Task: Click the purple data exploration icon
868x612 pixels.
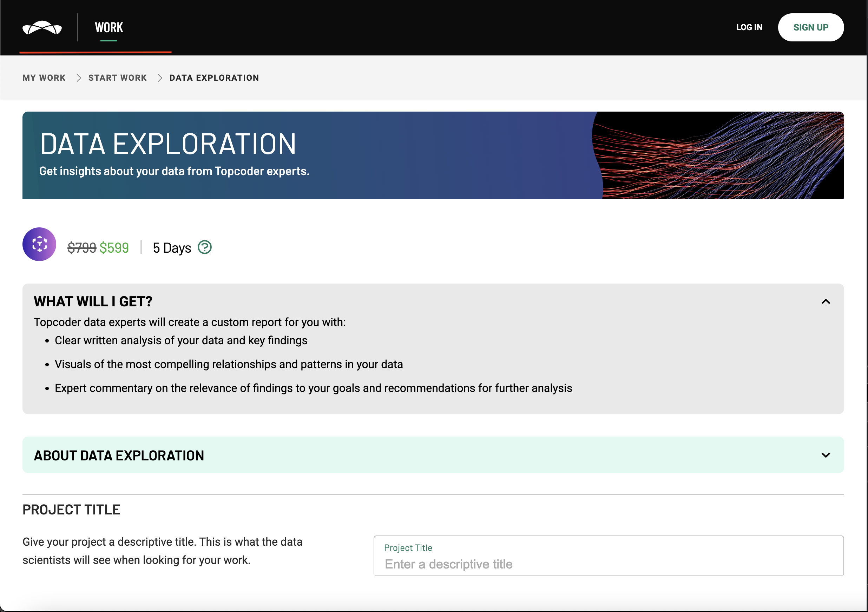Action: point(39,244)
